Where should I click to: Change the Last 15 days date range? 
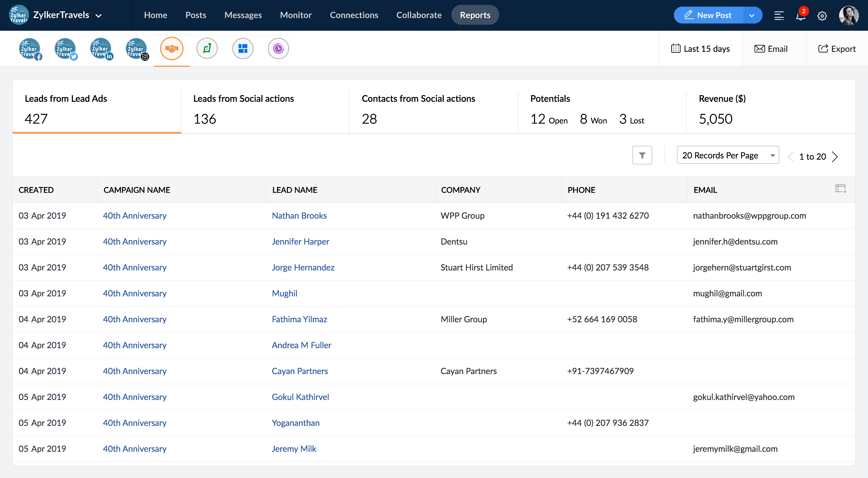click(700, 48)
